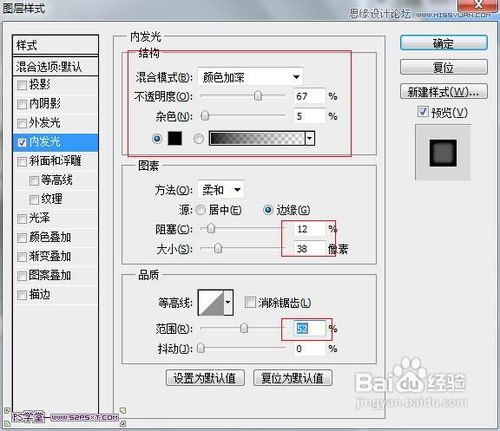Click the gradient preview bar
Screen dimensions: 500x431
tap(257, 138)
